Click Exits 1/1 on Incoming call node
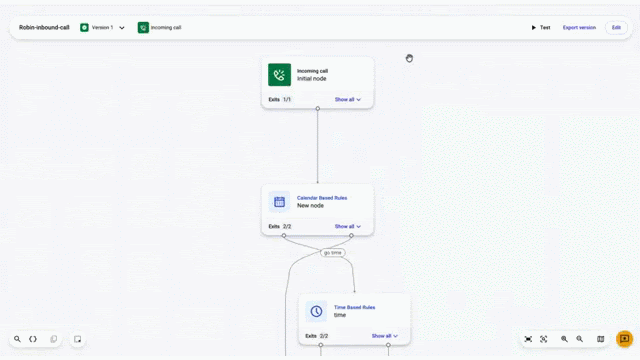The height and width of the screenshot is (360, 640). click(280, 100)
